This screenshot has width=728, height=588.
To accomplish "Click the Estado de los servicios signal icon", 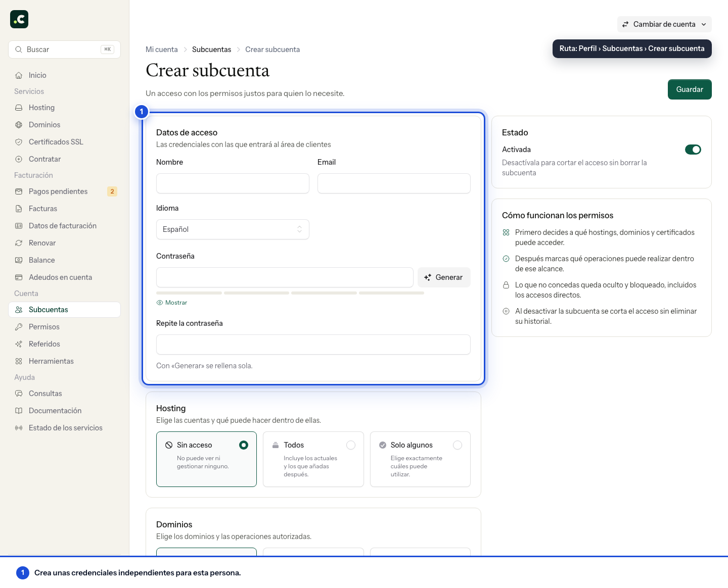I will coord(19,428).
